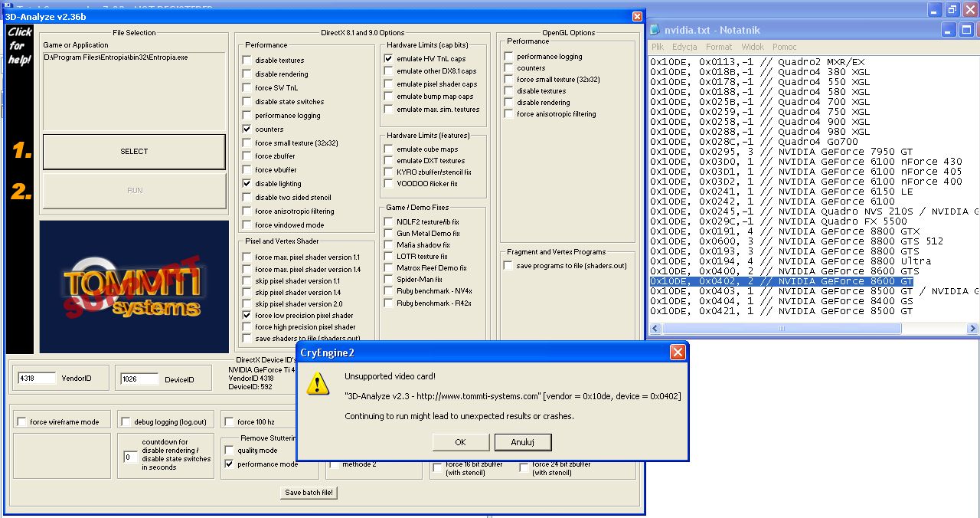Viewport: 980px width, 518px height.
Task: Click the 'Save batch file!' button
Action: (309, 493)
